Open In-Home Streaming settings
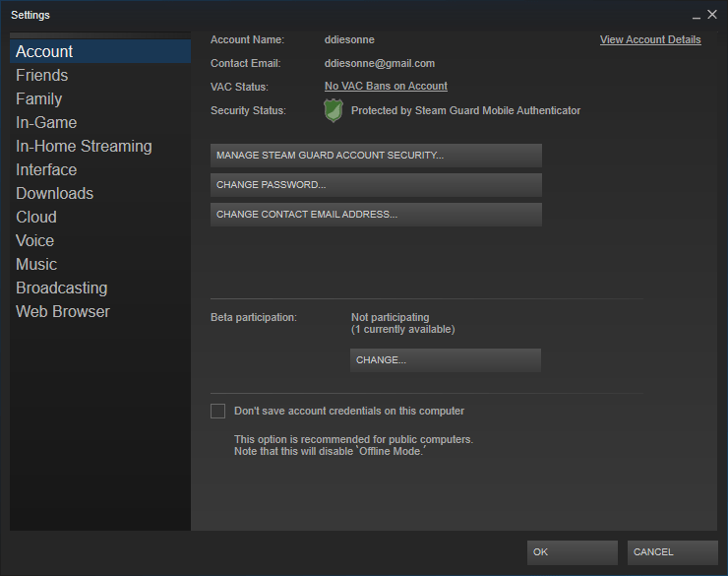728x576 pixels. point(84,146)
